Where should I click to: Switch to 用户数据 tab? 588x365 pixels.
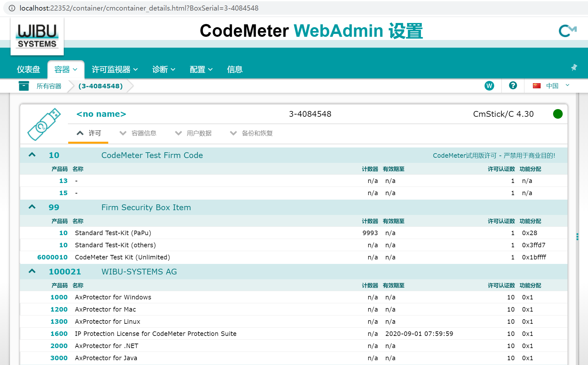(193, 133)
